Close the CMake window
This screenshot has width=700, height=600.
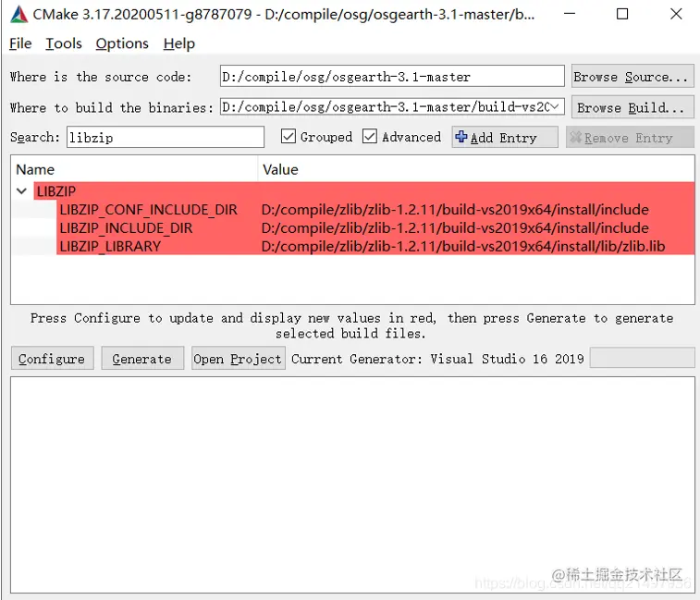[x=676, y=14]
